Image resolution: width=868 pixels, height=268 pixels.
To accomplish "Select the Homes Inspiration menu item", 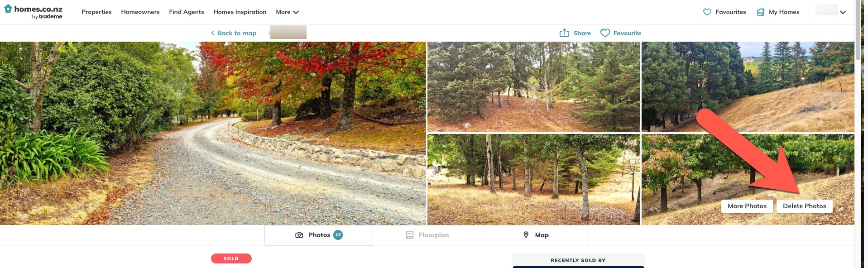I will 240,12.
